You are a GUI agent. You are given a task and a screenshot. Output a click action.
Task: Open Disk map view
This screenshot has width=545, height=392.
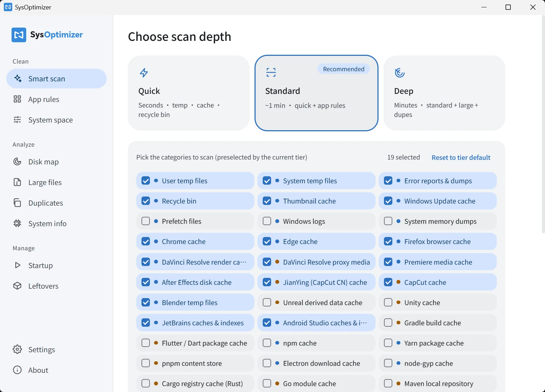[x=56, y=162]
